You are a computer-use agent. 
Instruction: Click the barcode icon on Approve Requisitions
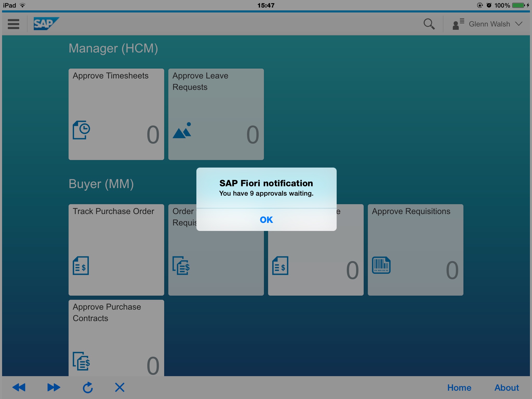pyautogui.click(x=381, y=265)
